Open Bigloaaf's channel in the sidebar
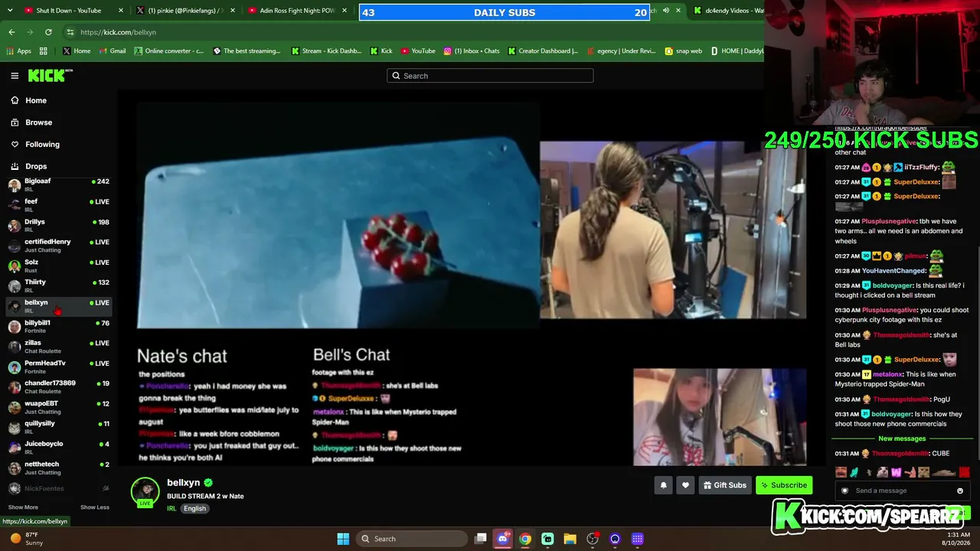This screenshot has width=980, height=551. [x=59, y=184]
